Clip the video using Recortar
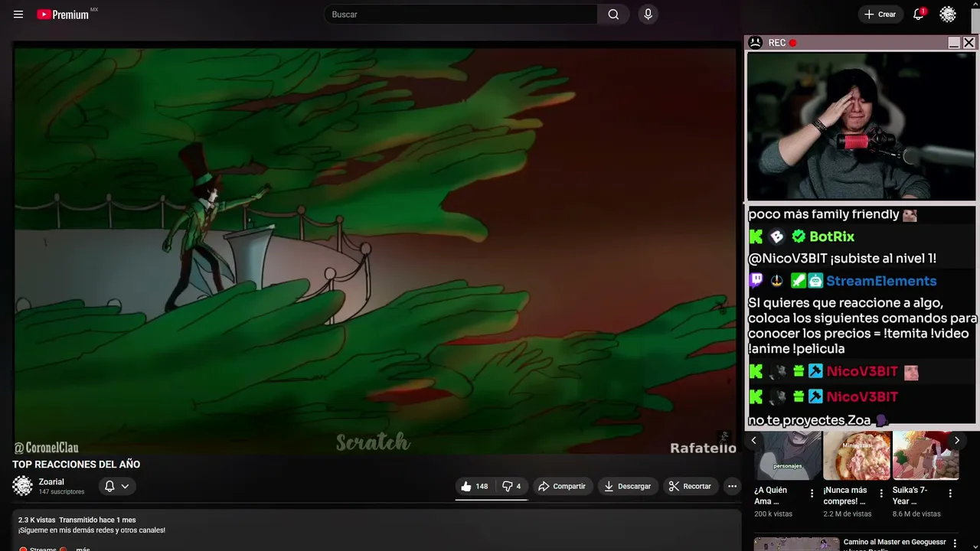The width and height of the screenshot is (980, 551). click(x=690, y=486)
